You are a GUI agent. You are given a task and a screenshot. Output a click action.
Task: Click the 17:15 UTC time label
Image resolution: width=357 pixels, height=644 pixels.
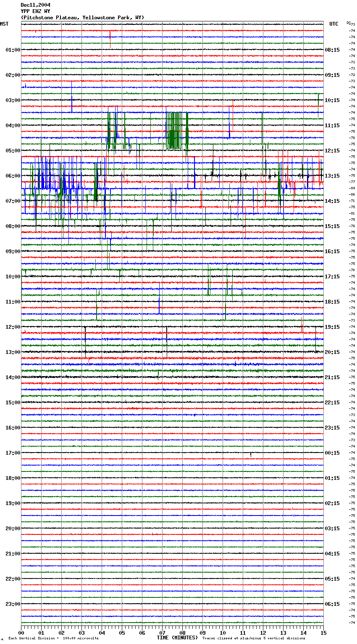point(332,277)
